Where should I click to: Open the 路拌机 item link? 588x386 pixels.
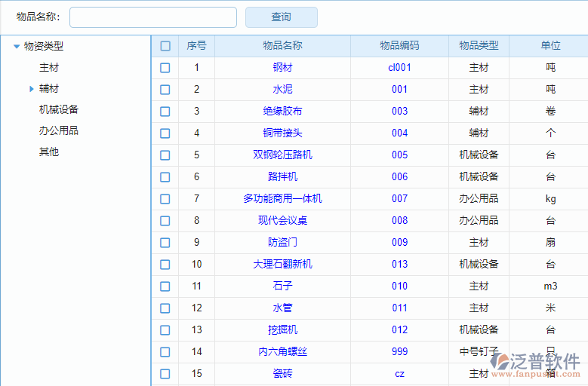[283, 176]
